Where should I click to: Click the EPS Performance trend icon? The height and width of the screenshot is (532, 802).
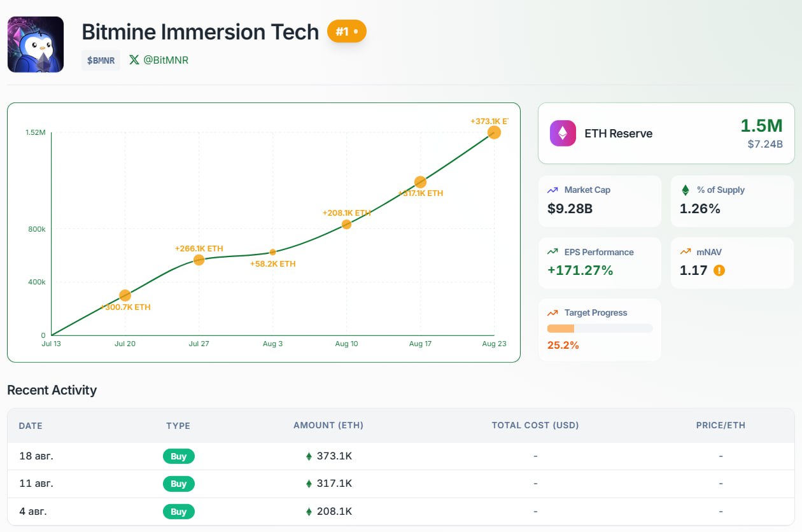(552, 252)
